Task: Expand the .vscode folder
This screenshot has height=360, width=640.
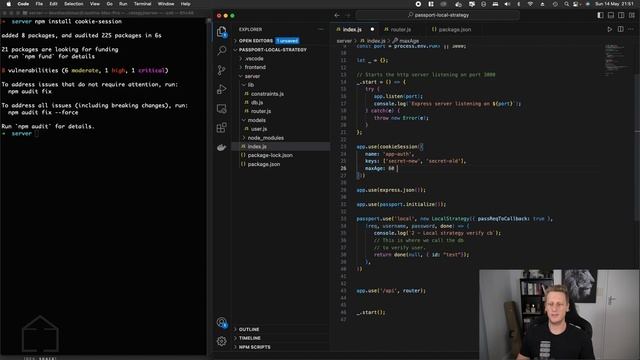Action: pyautogui.click(x=254, y=59)
